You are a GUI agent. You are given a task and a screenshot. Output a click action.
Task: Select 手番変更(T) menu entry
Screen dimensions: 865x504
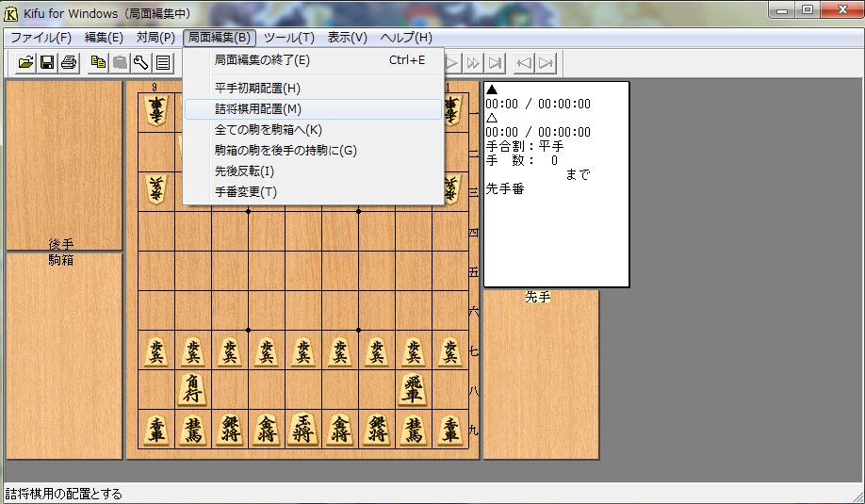(246, 192)
